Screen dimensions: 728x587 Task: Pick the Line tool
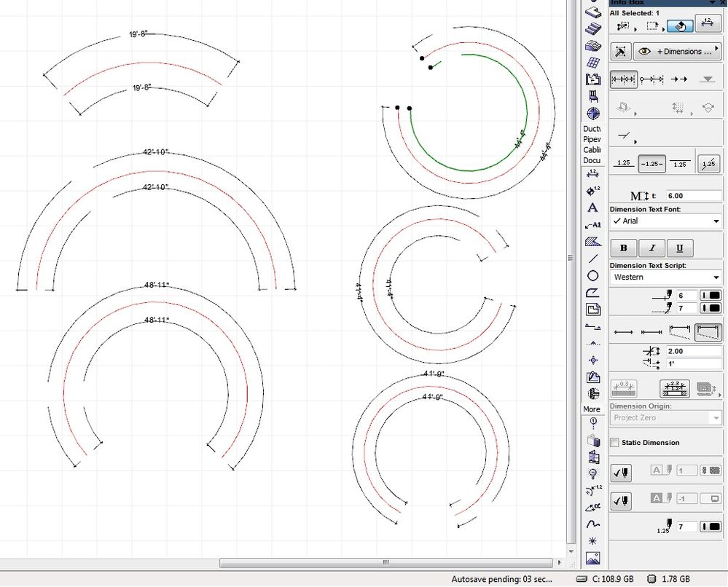click(592, 259)
